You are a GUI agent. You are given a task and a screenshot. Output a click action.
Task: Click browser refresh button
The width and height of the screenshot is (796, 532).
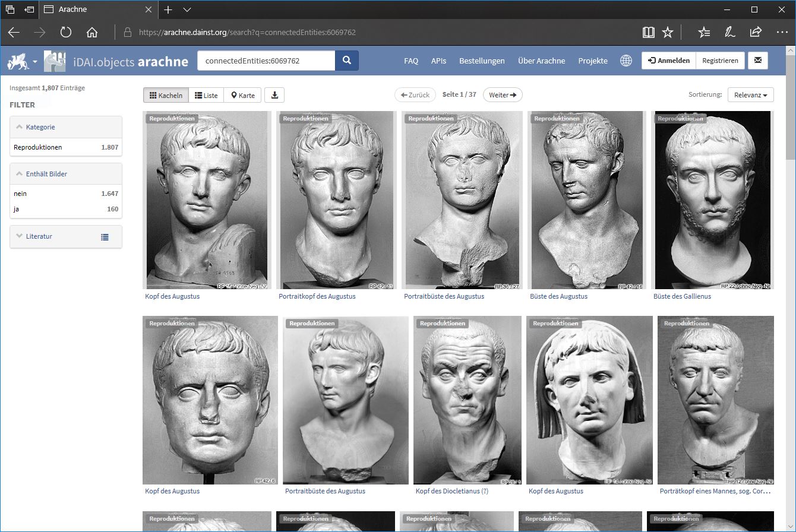pyautogui.click(x=65, y=32)
